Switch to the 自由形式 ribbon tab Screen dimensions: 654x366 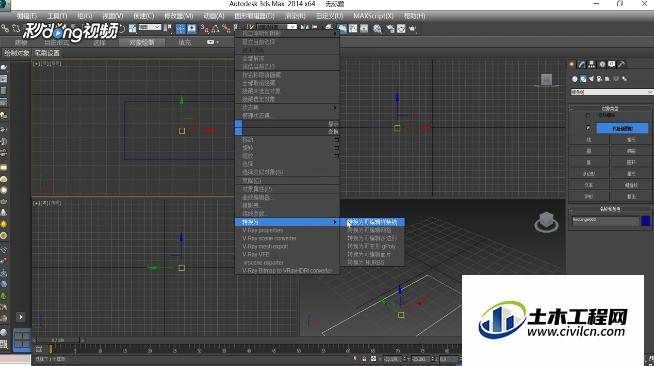coord(57,43)
